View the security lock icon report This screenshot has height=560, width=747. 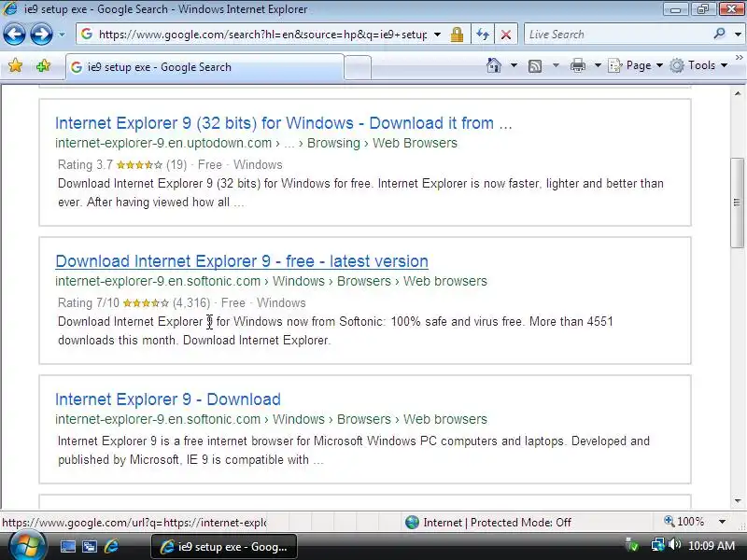pyautogui.click(x=457, y=35)
